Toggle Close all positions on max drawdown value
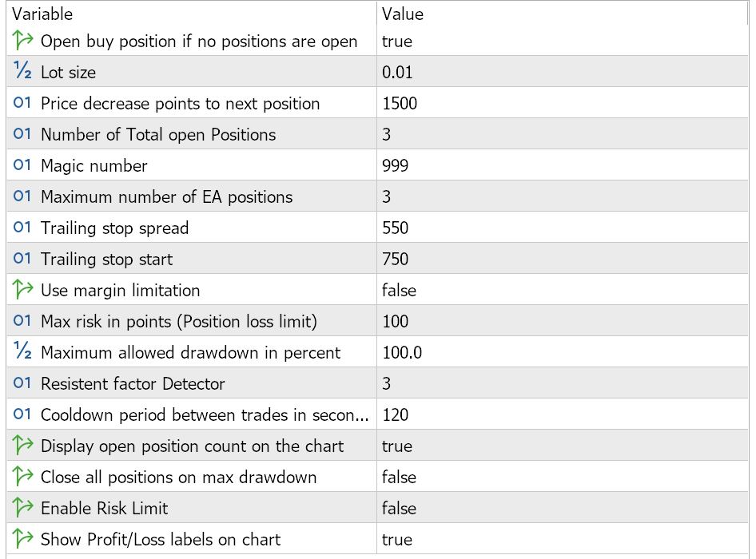Image resolution: width=756 pixels, height=559 pixels. [x=399, y=477]
